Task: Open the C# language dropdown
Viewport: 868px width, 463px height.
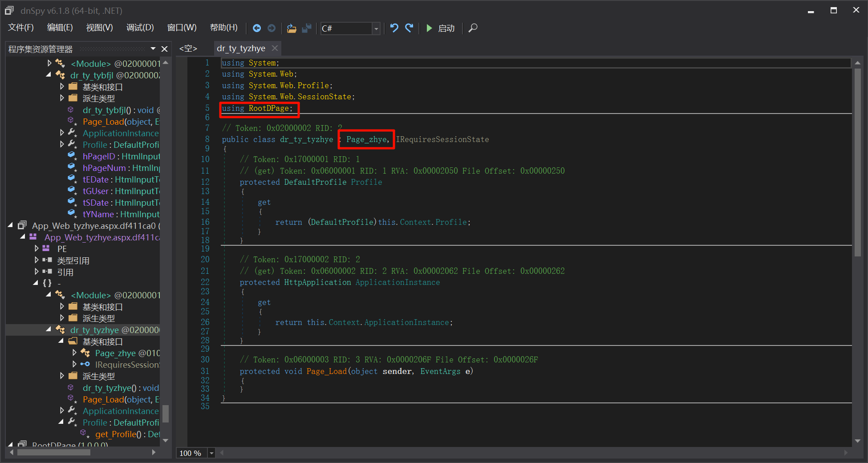Action: [x=376, y=28]
